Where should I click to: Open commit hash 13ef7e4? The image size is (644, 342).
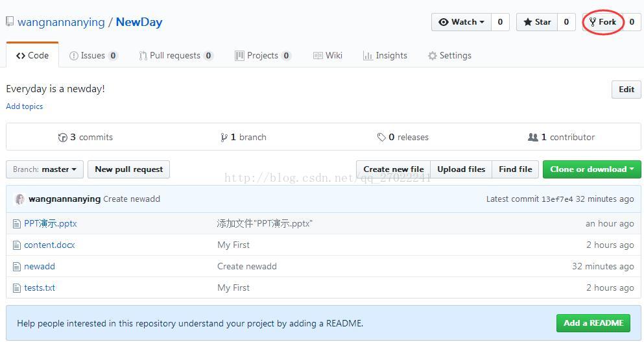[557, 199]
